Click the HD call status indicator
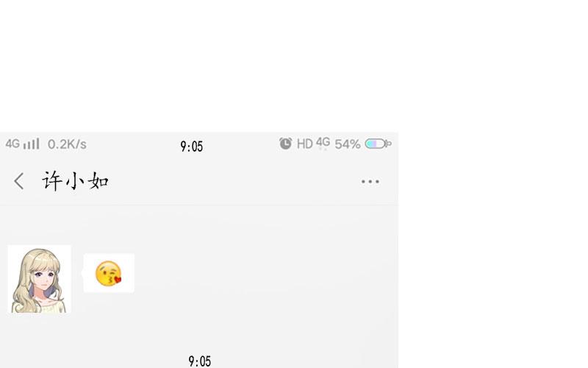Image resolution: width=588 pixels, height=368 pixels. click(x=304, y=144)
